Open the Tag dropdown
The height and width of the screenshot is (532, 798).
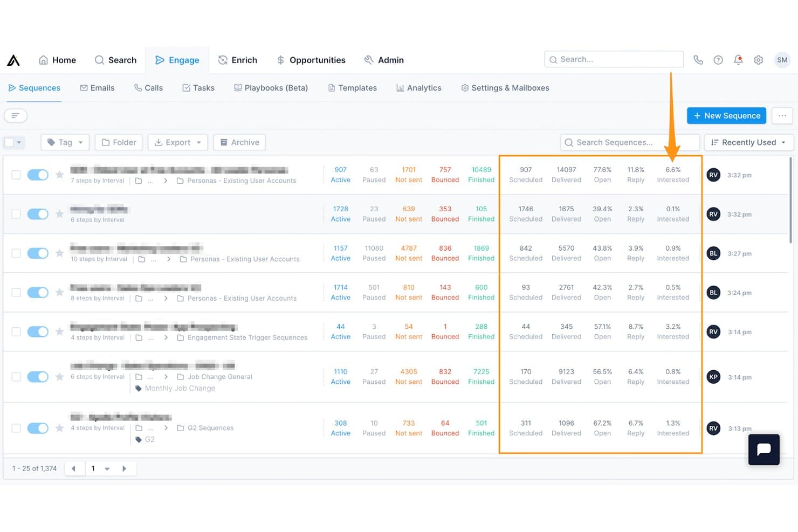[65, 142]
